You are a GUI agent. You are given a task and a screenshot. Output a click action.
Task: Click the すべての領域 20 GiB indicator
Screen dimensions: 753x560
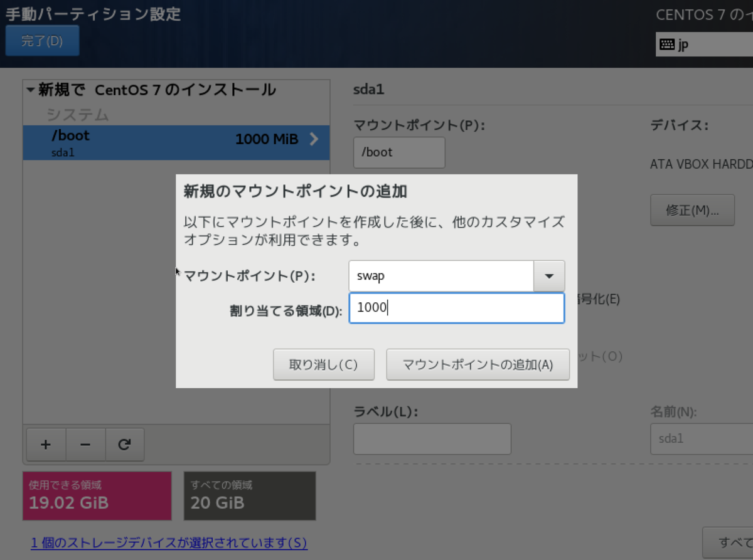click(x=249, y=495)
